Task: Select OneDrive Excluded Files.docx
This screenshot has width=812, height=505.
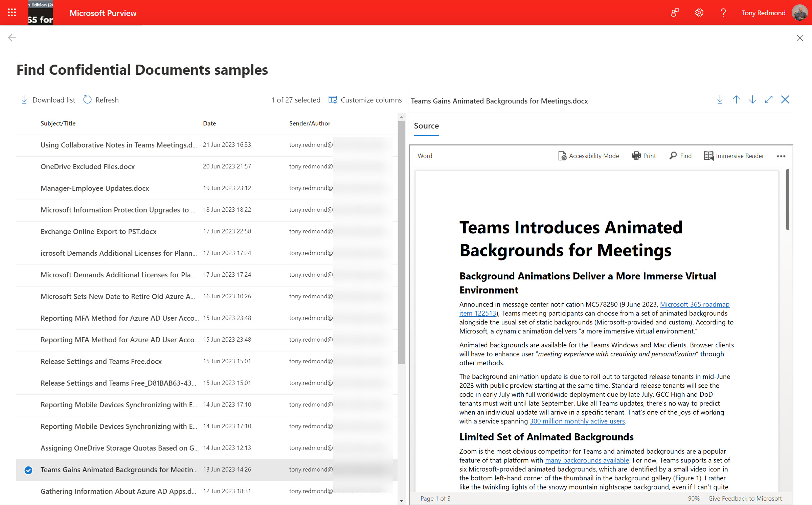Action: click(207, 167)
